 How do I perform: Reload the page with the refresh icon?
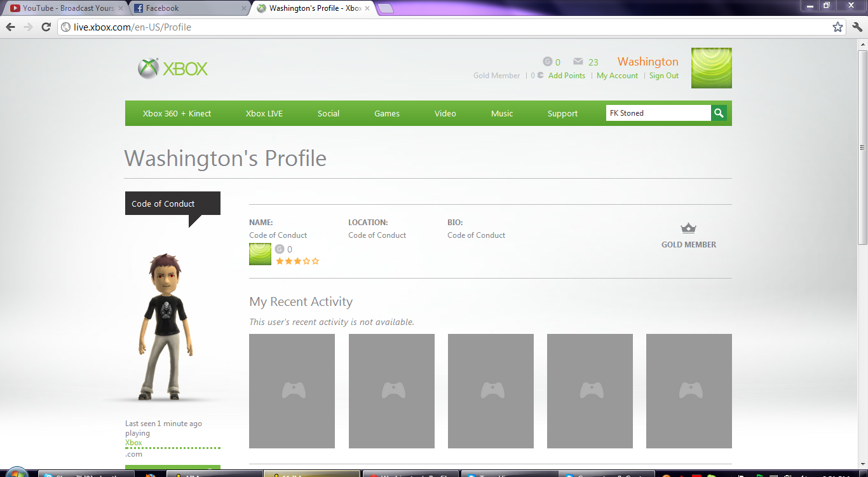coord(46,27)
